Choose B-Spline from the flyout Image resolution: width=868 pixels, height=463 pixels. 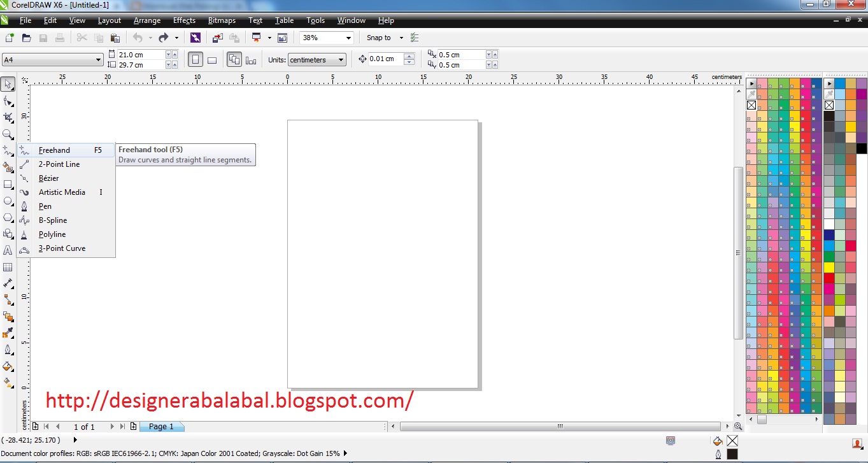pos(66,220)
